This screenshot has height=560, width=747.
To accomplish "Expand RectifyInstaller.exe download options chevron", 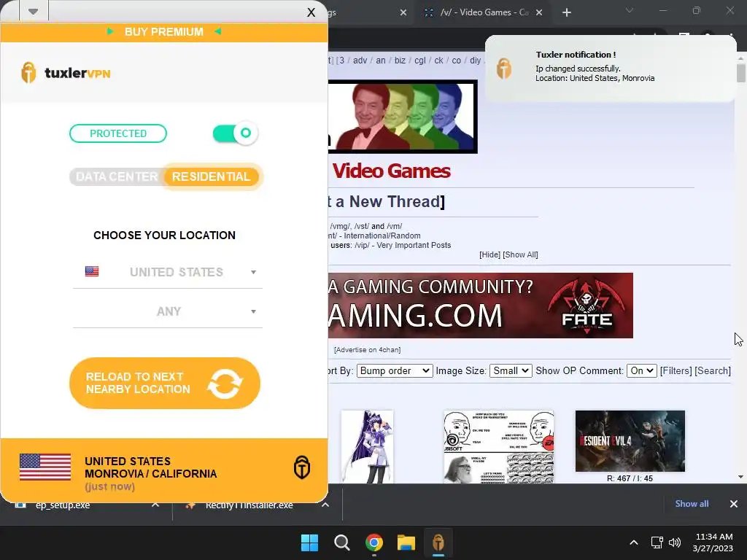I will point(325,505).
